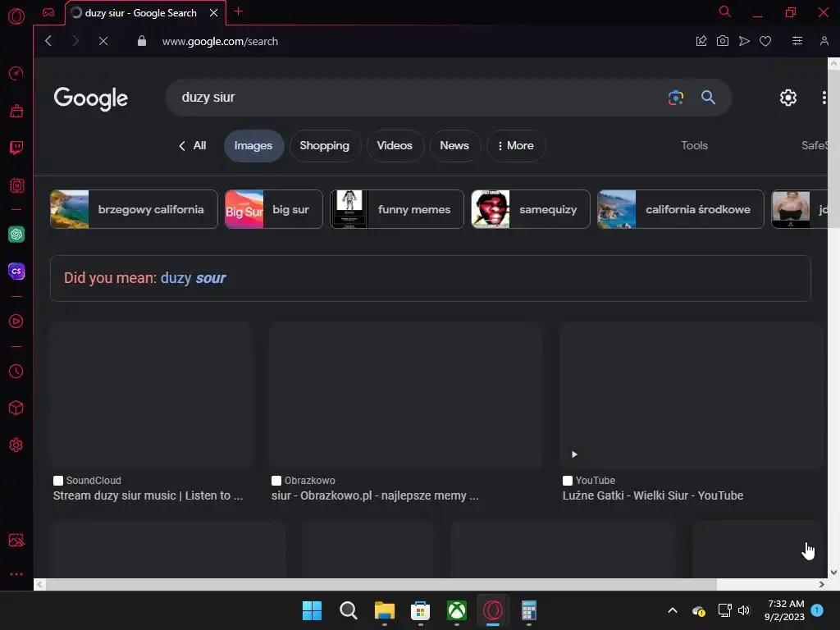Select the Images tab
This screenshot has height=630, width=840.
[x=253, y=146]
